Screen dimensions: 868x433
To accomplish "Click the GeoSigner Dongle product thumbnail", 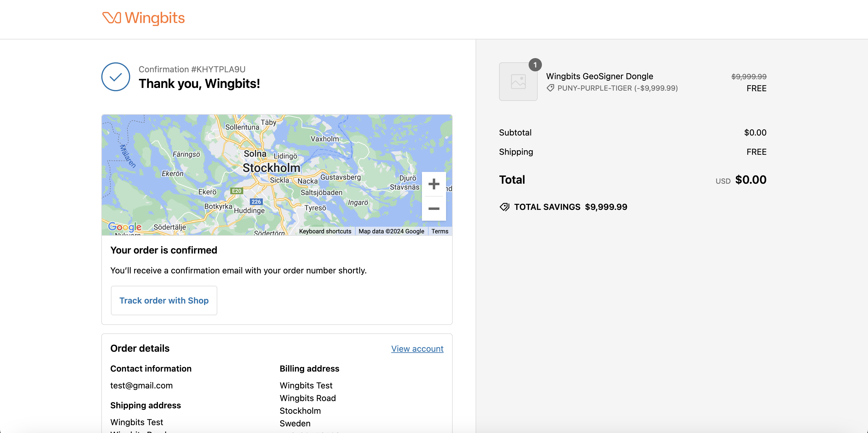I will (x=518, y=82).
